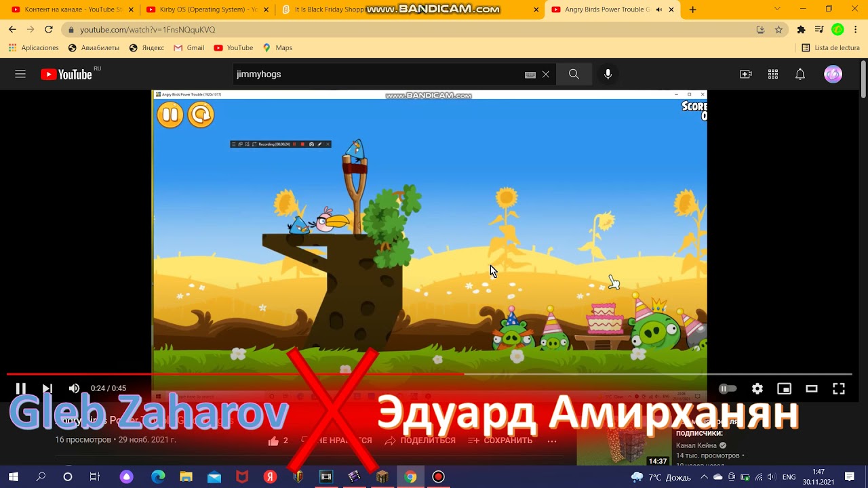This screenshot has height=488, width=868.
Task: Share the video via ПОДЕЛИТЬСЯ
Action: 420,441
